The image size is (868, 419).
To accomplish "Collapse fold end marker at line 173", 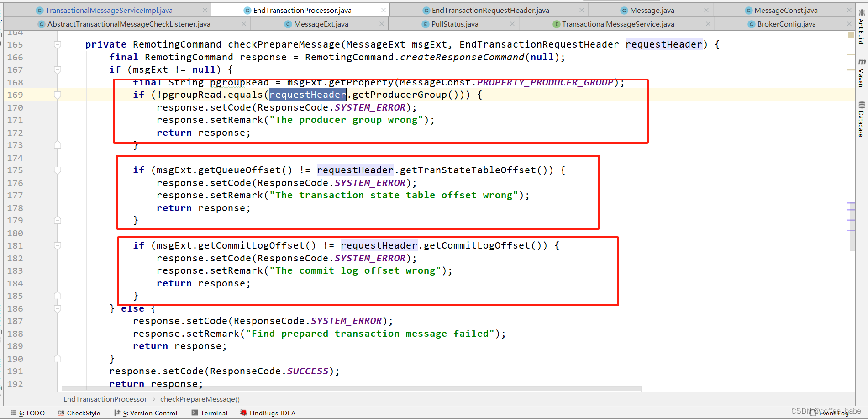I will pos(58,145).
